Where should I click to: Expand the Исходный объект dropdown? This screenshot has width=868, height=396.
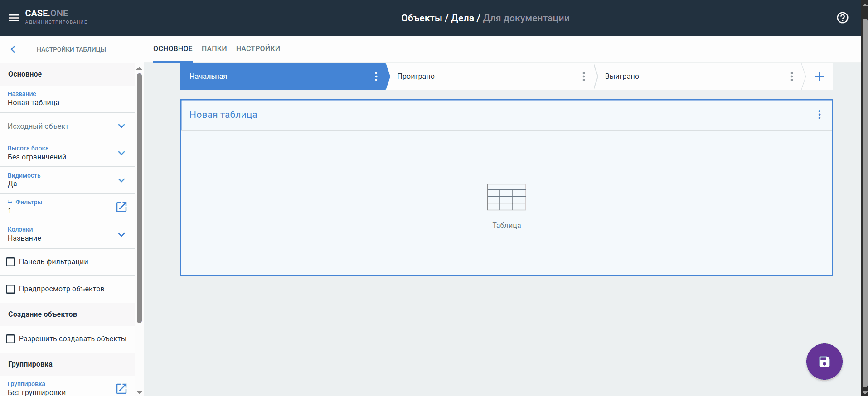(121, 126)
